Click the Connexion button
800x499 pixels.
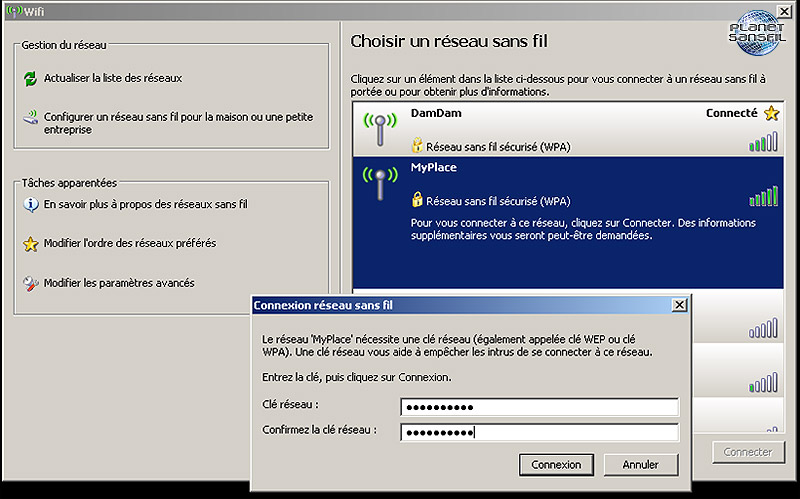tap(556, 465)
